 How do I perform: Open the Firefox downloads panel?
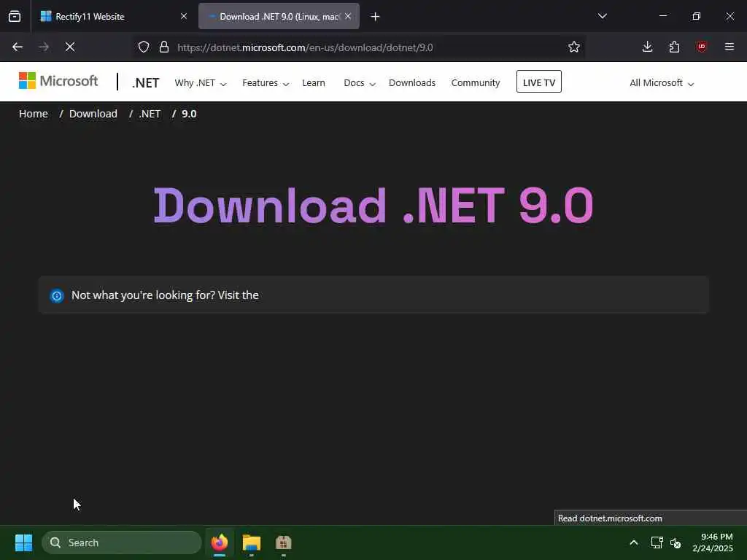pyautogui.click(x=647, y=47)
